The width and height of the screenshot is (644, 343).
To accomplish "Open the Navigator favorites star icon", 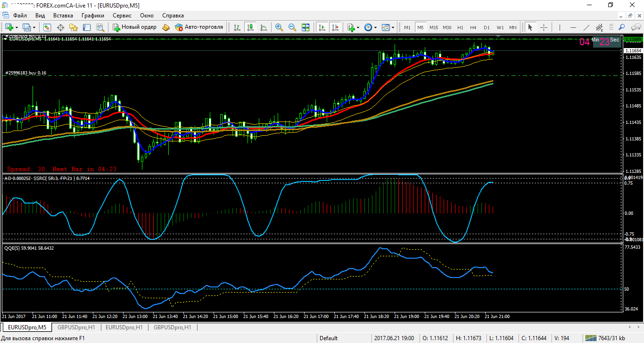I will tap(74, 27).
